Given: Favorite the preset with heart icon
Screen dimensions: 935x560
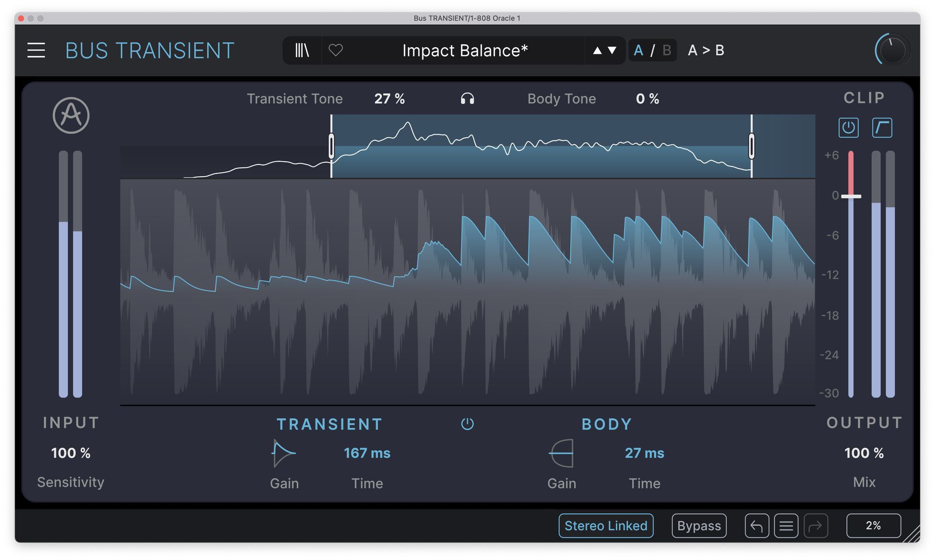Looking at the screenshot, I should coord(336,50).
